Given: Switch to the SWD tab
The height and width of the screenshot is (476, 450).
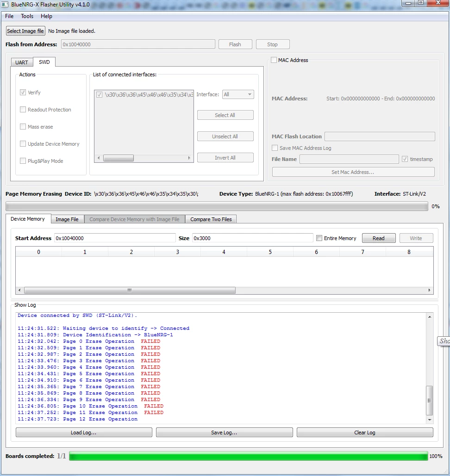Looking at the screenshot, I should point(44,62).
